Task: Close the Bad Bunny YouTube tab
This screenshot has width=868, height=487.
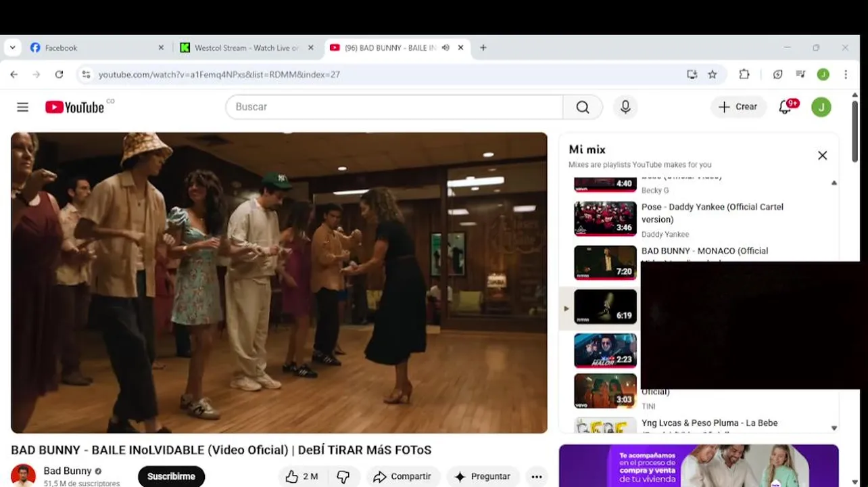Action: click(x=460, y=48)
